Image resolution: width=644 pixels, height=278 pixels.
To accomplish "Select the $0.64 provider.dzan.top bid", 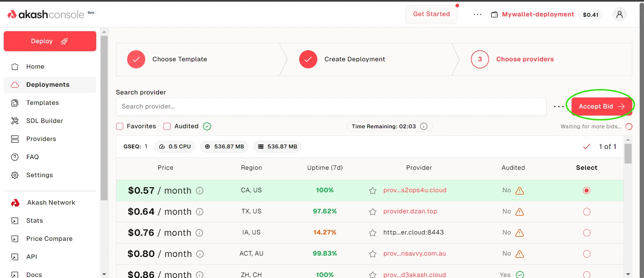I will pos(586,212).
